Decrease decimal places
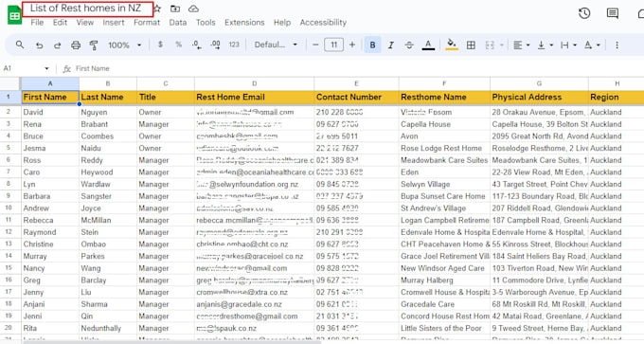Screen dimensions: 644x344 tap(197, 45)
